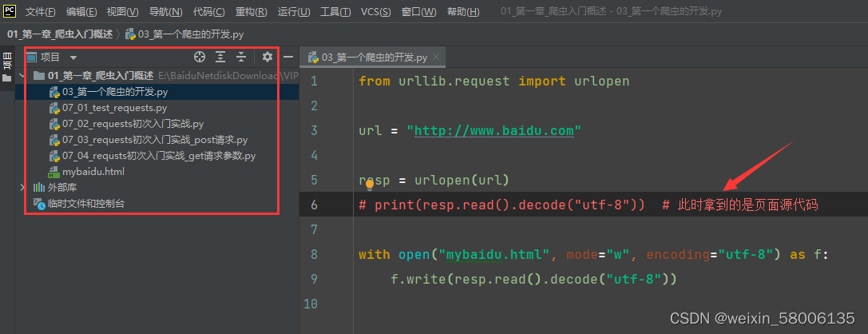Select file 07_04_requsts初次入门实战_get请求参数.py
Screen dimensions: 868x334
pyautogui.click(x=157, y=156)
